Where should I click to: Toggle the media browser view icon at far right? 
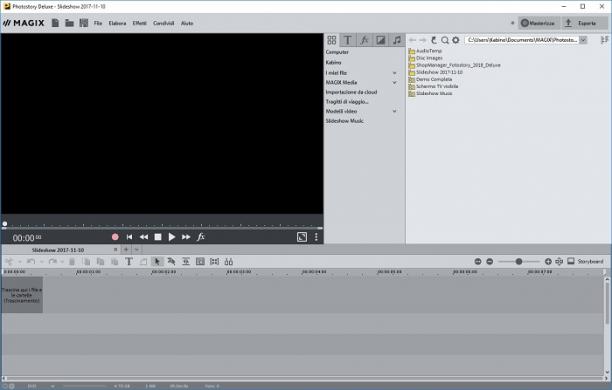point(605,40)
